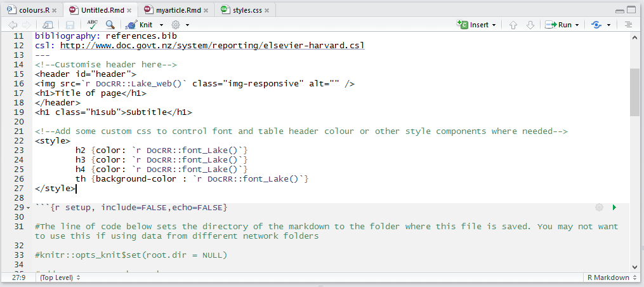The image size is (644, 287).
Task: Go forward to next source location arrow
Action: click(x=26, y=25)
